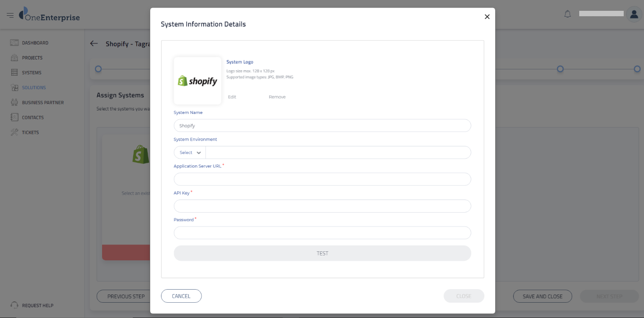Go back using the back arrow
The height and width of the screenshot is (318, 644).
point(94,43)
